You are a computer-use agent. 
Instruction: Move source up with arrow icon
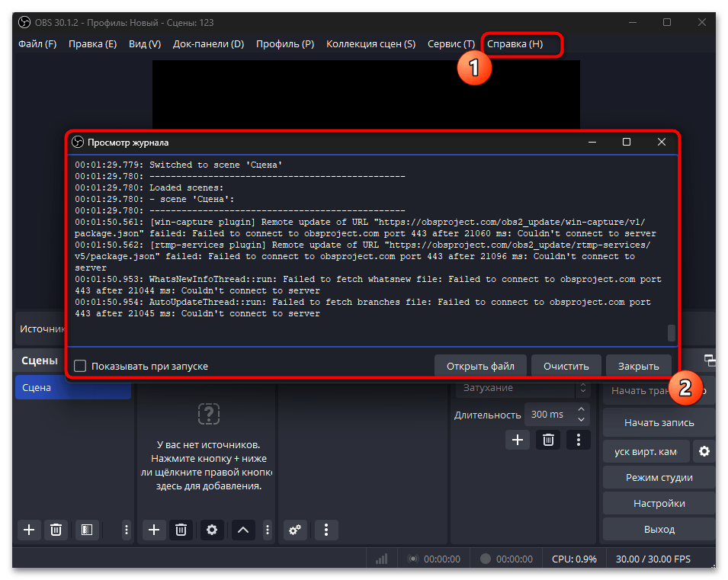point(243,530)
